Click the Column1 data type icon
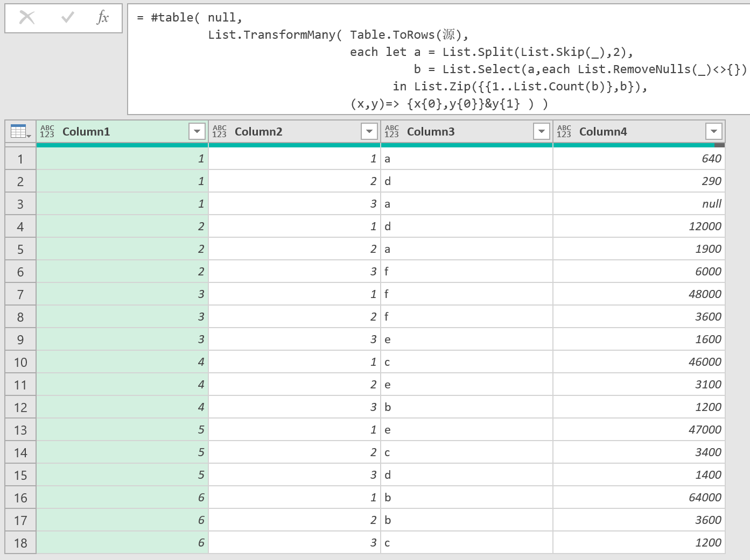The image size is (750, 560). [47, 131]
